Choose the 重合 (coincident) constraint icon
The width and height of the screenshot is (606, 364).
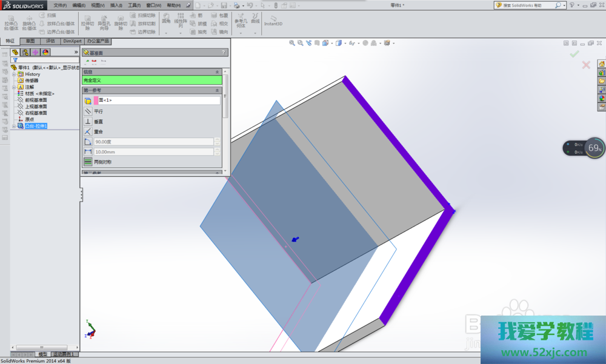point(88,131)
